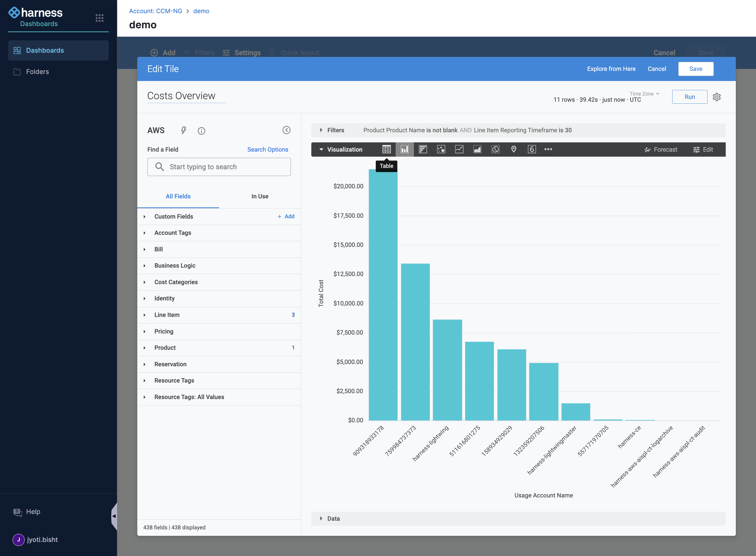Open Search Options link

tap(268, 149)
